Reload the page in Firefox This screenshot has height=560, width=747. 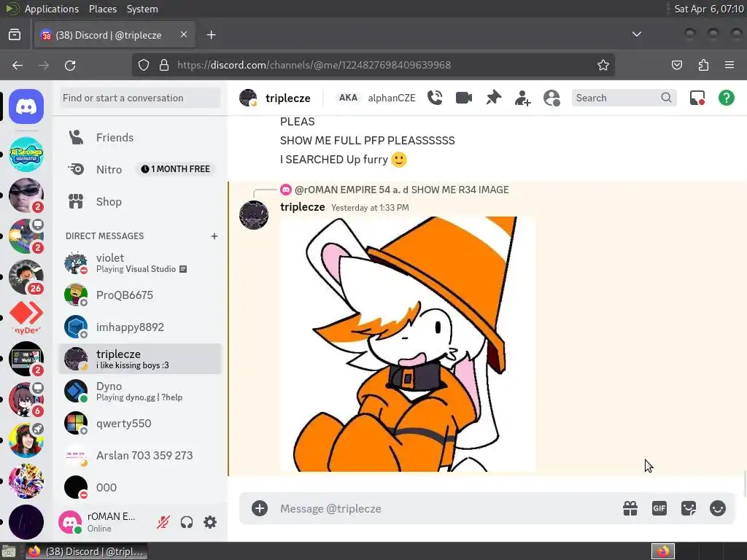click(70, 65)
